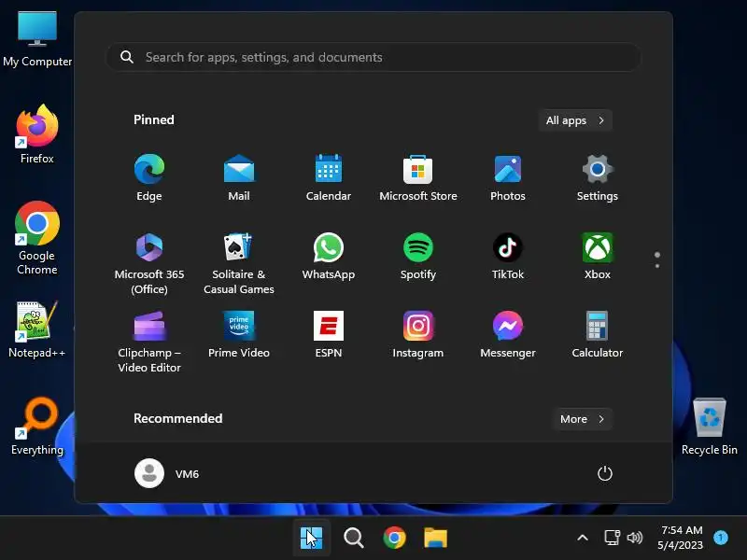Show hidden system tray icons chevron
The height and width of the screenshot is (560, 747).
[x=582, y=539]
